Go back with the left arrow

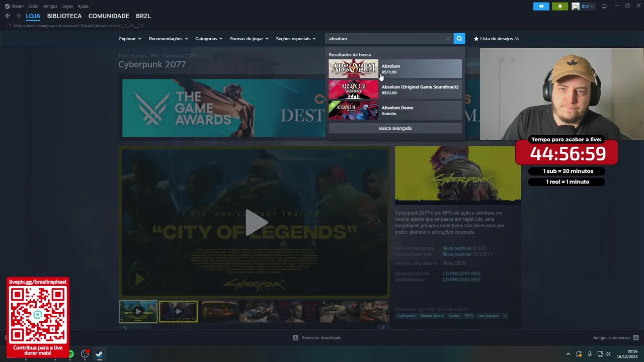coord(8,16)
